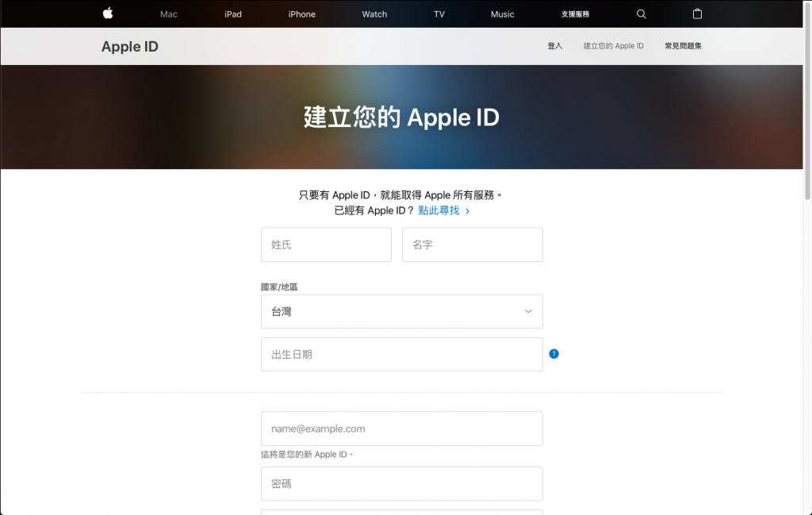Open the Watch menu item
Screen dimensions: 812x515
(x=374, y=14)
